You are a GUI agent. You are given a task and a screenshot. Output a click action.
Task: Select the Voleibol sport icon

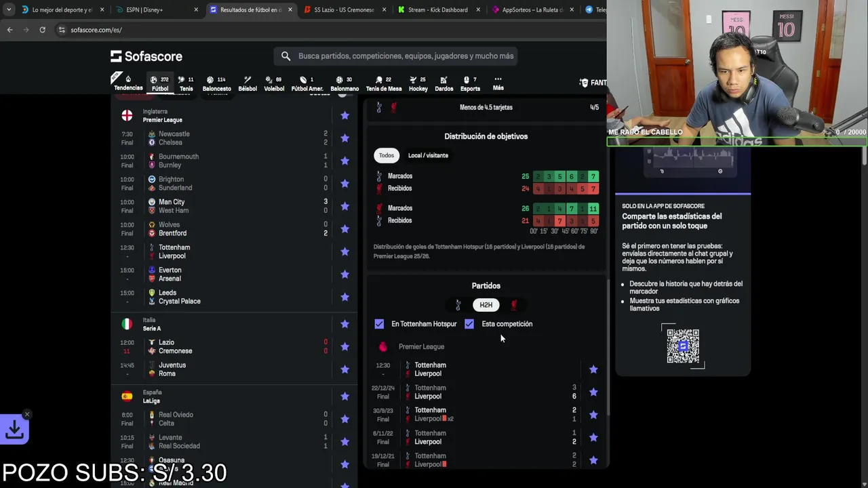(274, 83)
